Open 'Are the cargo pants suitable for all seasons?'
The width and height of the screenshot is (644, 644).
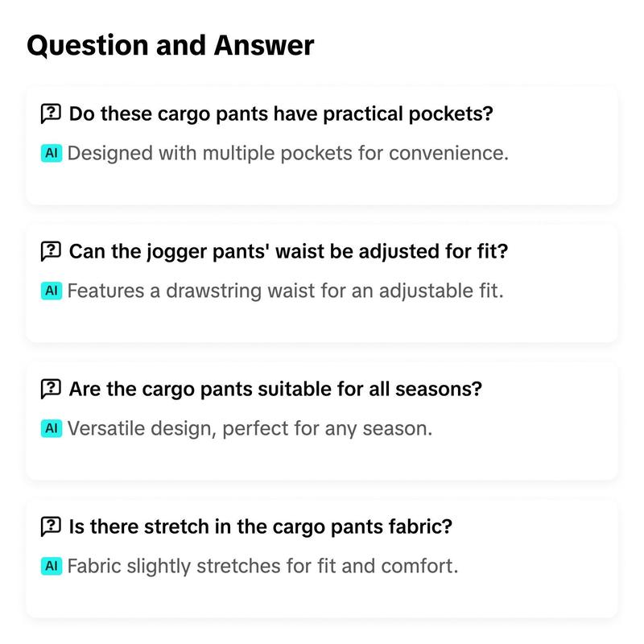pyautogui.click(x=275, y=389)
